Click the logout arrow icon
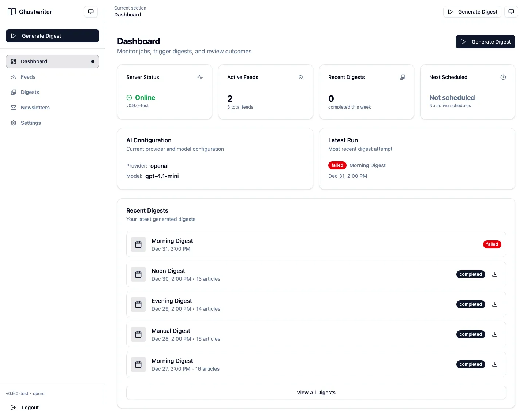 click(14, 408)
